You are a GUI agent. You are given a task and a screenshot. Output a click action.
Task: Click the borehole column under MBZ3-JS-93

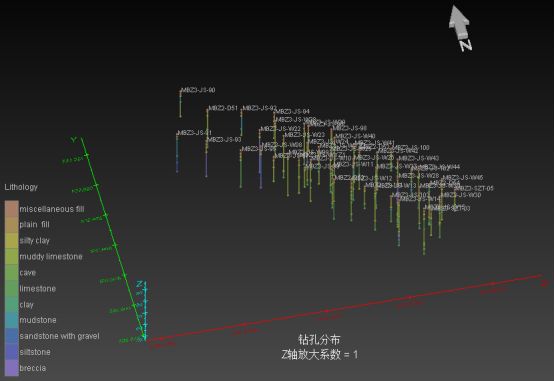point(207,158)
